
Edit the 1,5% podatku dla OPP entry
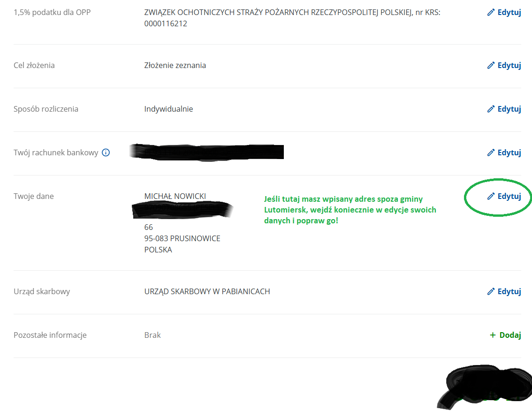click(504, 13)
